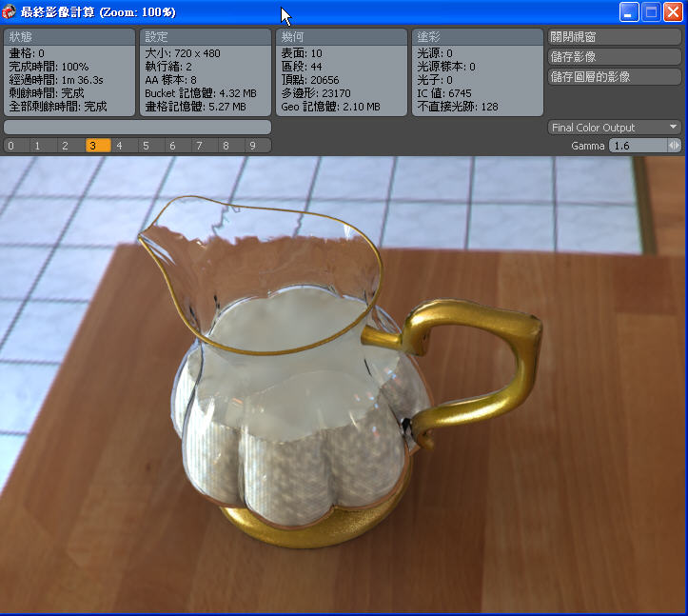
Task: Click the 關閉視窗 (close window) button
Action: coord(615,37)
